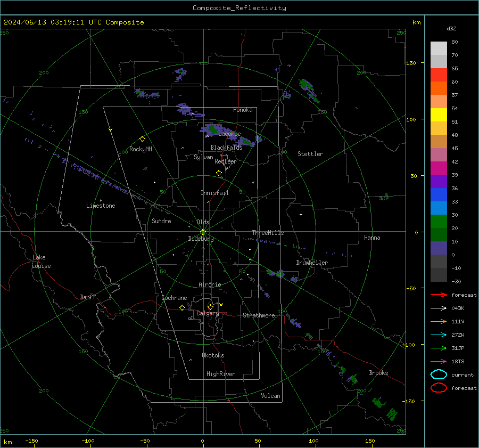Click the 2024/06/13 03:19:11 UTC timestamp
The height and width of the screenshot is (448, 479).
coord(73,22)
